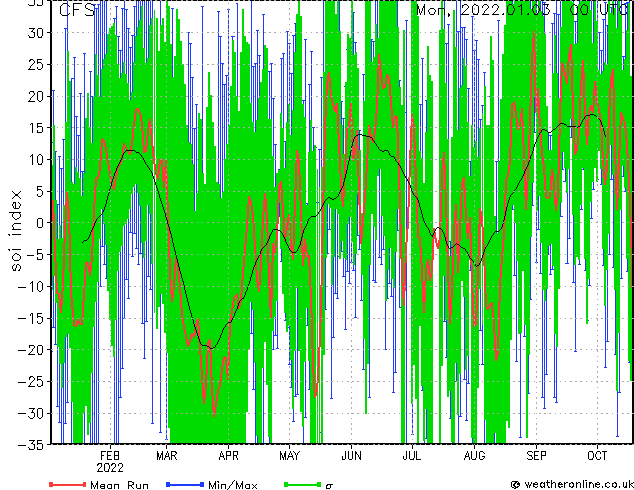Click the -15 y-axis value
The width and height of the screenshot is (634, 490).
point(30,318)
